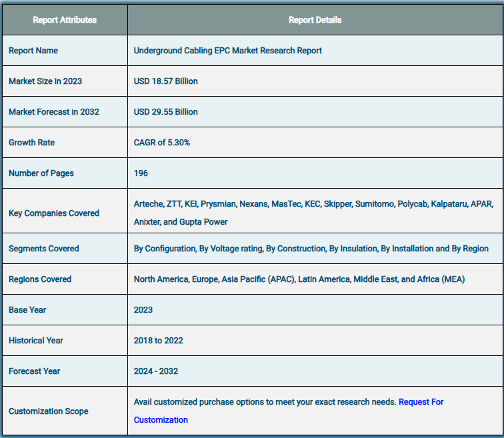Click the 'Market Size in 2023' label
Image resolution: width=504 pixels, height=438 pixels.
tap(45, 81)
